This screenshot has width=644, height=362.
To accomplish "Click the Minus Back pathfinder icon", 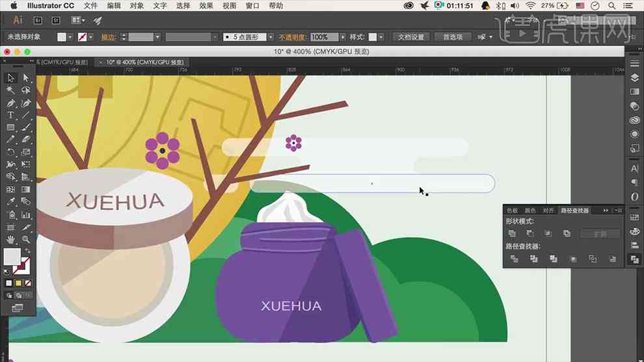I will click(x=612, y=259).
